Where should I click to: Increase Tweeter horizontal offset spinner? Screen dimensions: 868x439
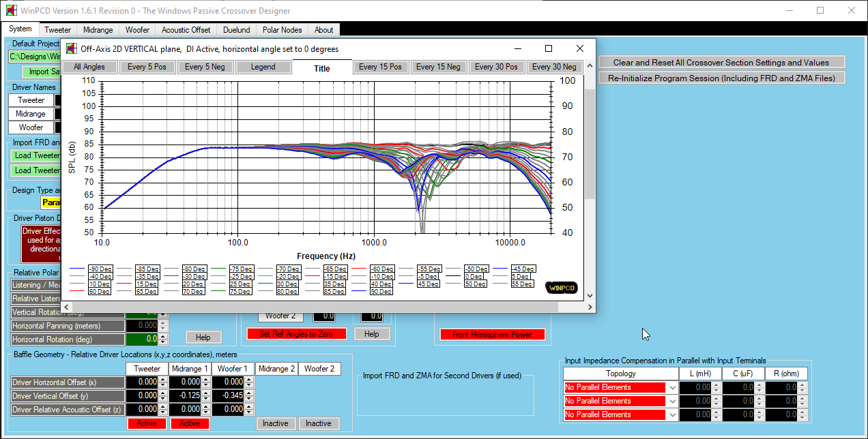162,380
